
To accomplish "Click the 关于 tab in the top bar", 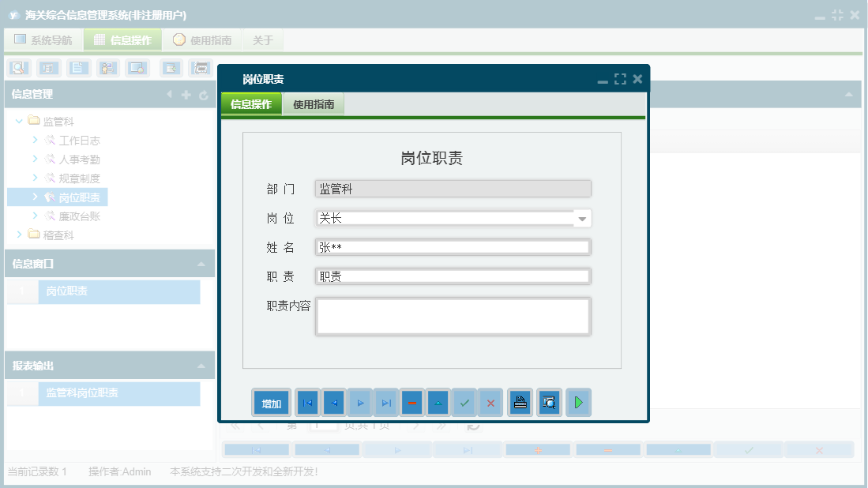I will [x=262, y=39].
